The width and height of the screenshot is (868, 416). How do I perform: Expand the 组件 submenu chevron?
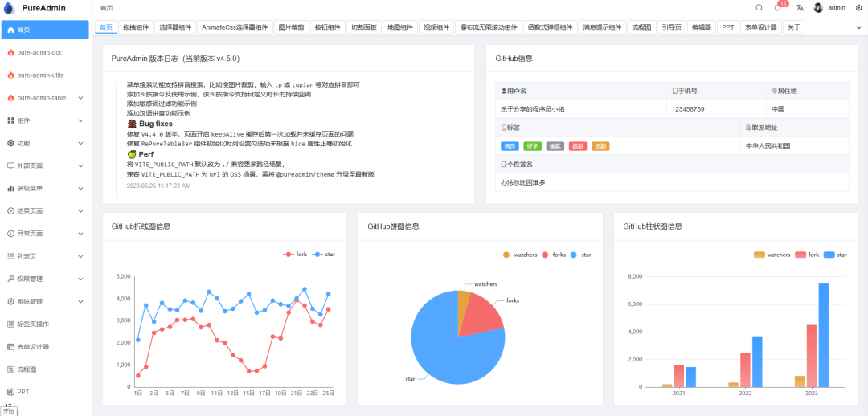point(81,120)
